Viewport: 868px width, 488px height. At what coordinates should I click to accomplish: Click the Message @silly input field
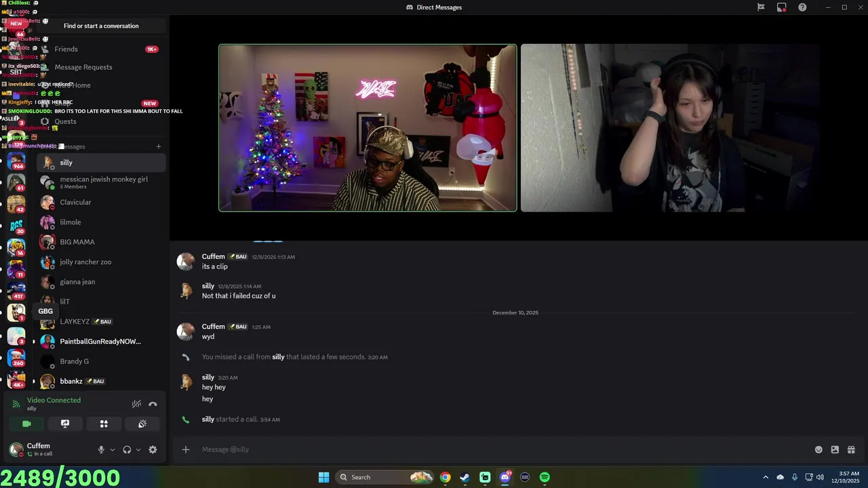(x=502, y=449)
